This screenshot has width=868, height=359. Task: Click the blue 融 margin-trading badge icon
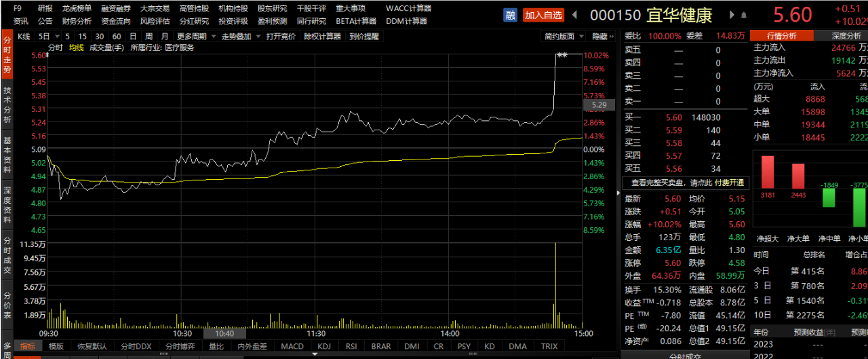tap(511, 14)
